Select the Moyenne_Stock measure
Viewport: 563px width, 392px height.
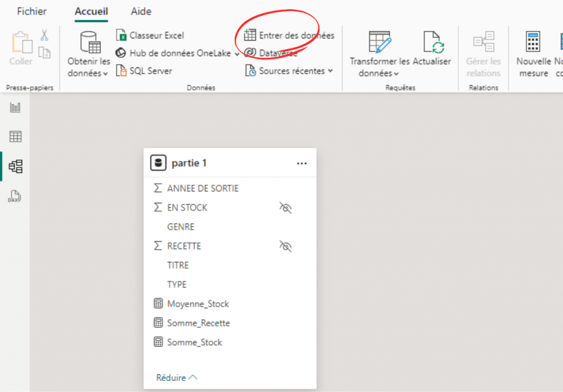point(197,304)
